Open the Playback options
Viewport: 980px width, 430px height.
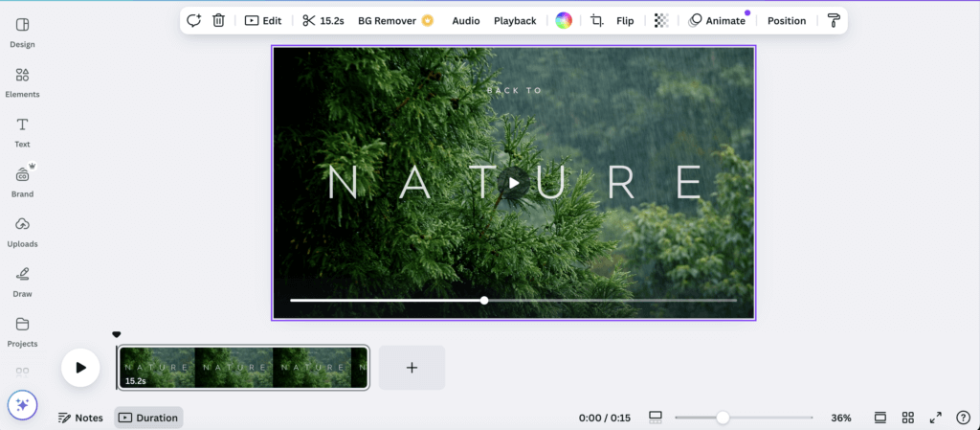[x=515, y=21]
